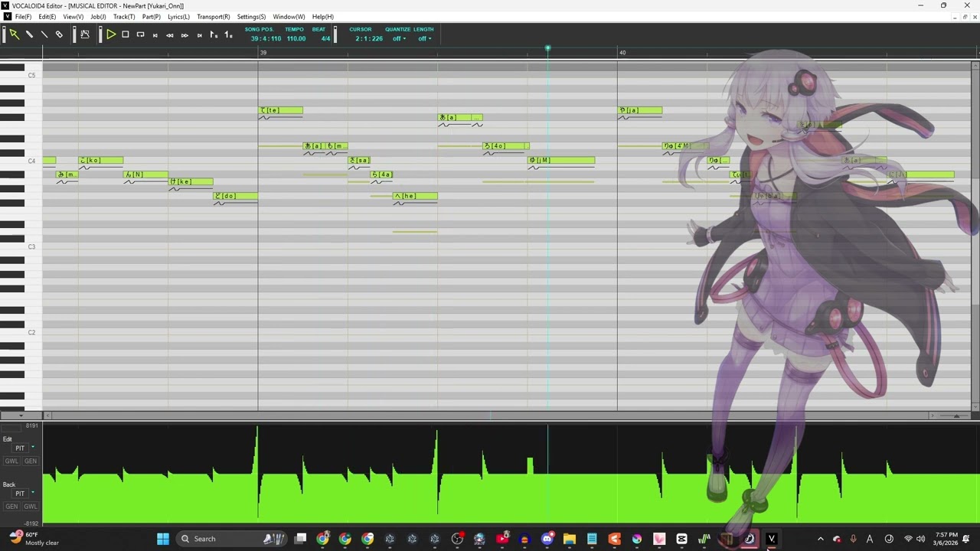The height and width of the screenshot is (551, 980).
Task: Open the Back parameter PIT dropdown arrow
Action: coord(32,493)
